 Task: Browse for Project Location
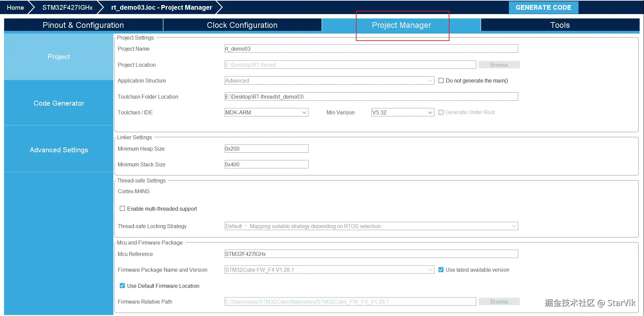click(499, 65)
